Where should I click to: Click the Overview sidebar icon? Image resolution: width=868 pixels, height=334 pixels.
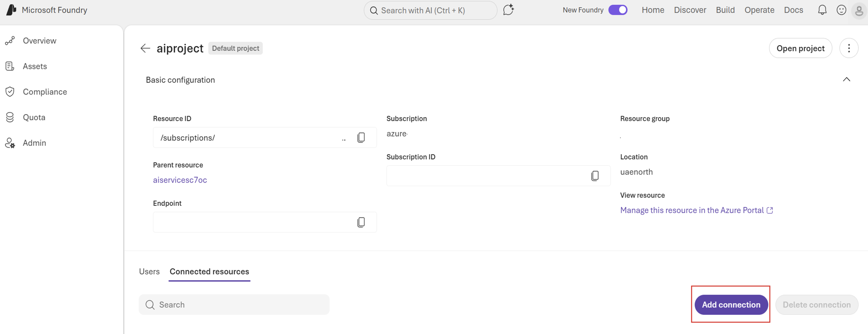pyautogui.click(x=10, y=41)
